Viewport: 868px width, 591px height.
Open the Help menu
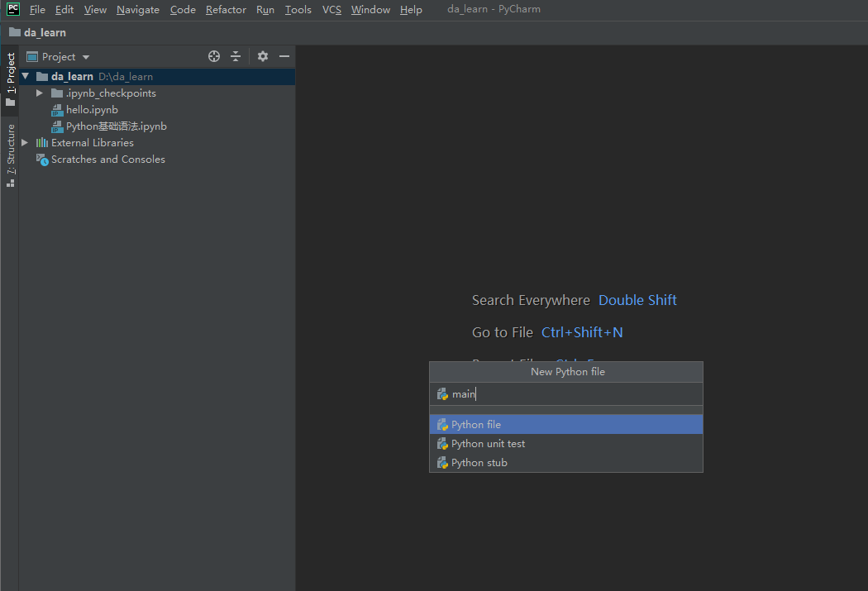pyautogui.click(x=411, y=9)
